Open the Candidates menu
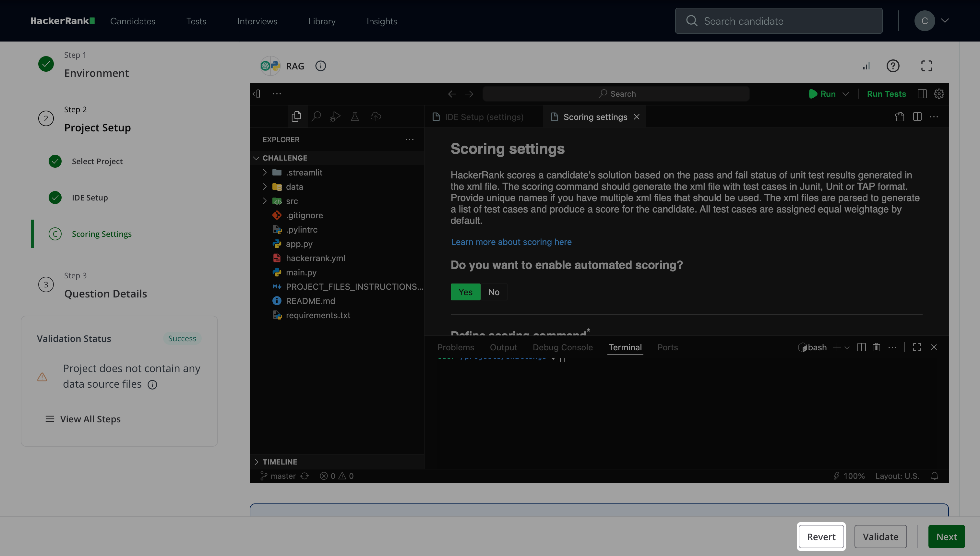This screenshot has width=980, height=556. 133,21
